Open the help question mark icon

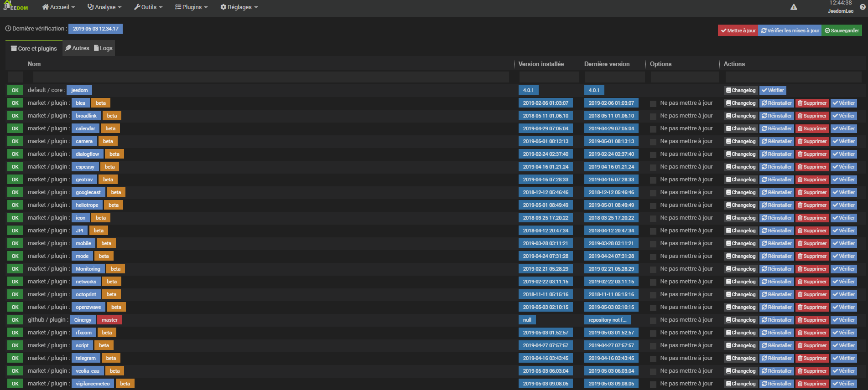coord(862,7)
